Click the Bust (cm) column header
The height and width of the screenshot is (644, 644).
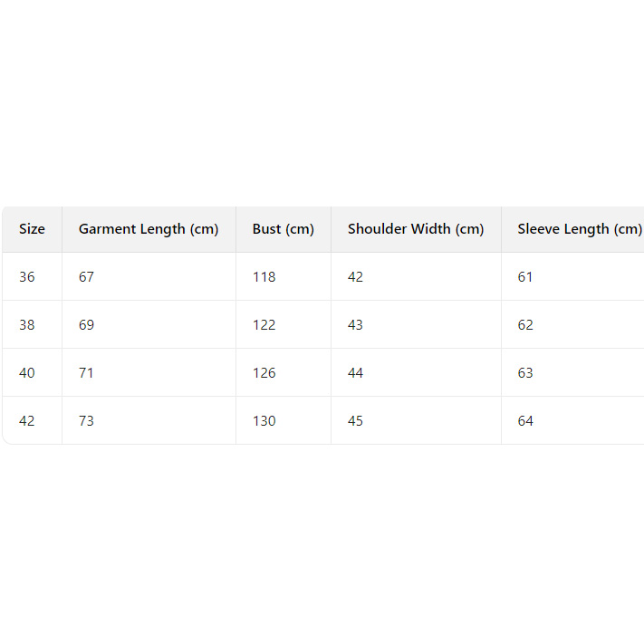(x=284, y=229)
